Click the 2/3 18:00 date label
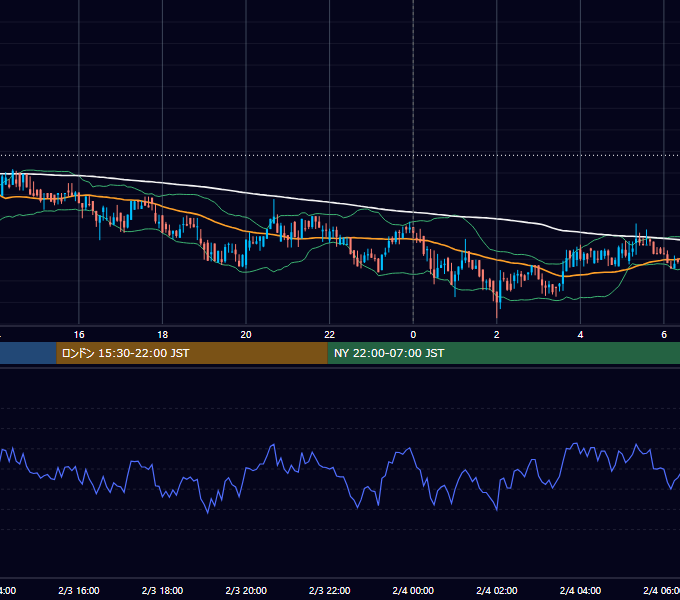 pos(163,591)
